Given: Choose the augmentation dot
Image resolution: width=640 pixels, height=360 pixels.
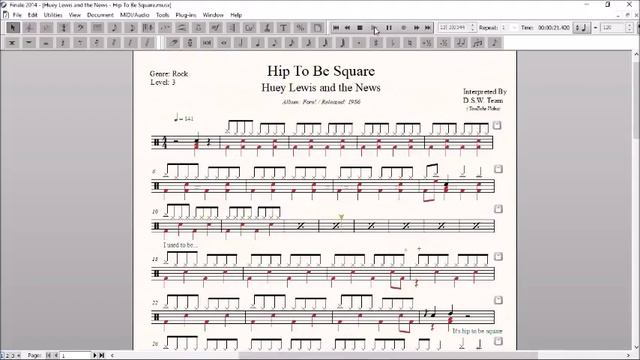Looking at the screenshot, I should click(359, 42).
